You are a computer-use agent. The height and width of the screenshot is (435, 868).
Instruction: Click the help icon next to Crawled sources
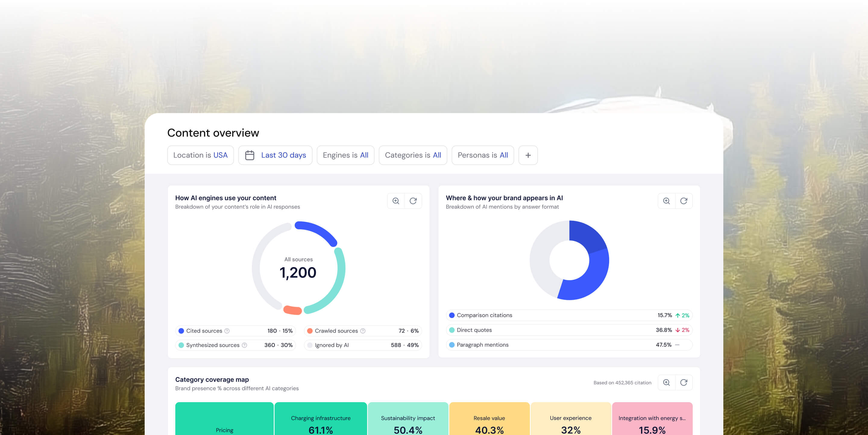coord(363,331)
